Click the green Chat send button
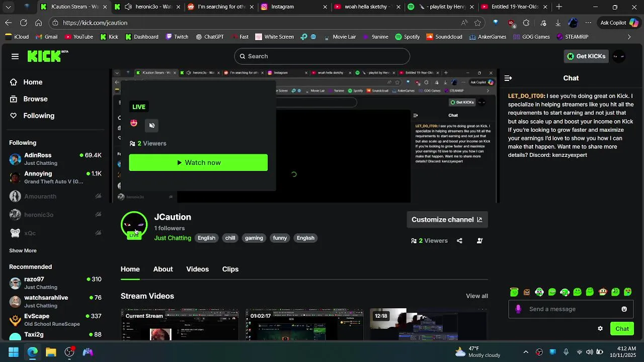This screenshot has width=644, height=362. 622,329
